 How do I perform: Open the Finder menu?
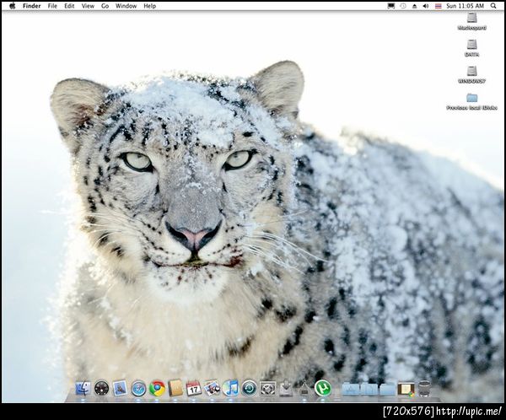click(32, 6)
